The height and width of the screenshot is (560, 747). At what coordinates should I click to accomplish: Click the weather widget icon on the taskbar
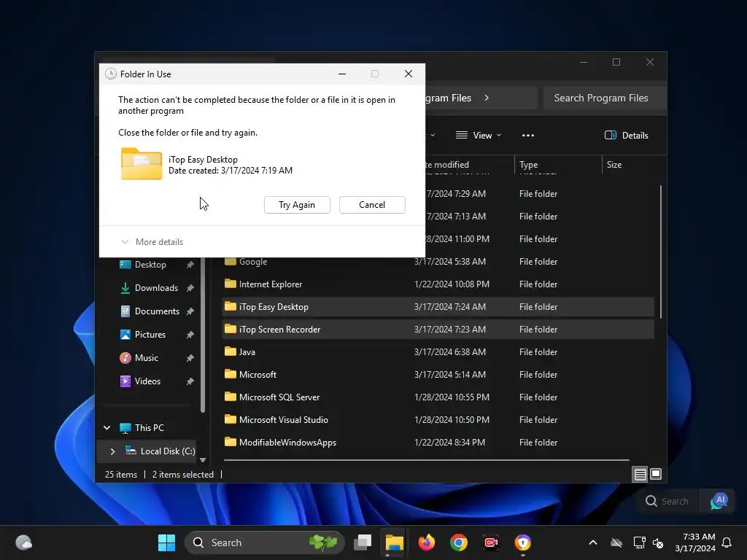[x=23, y=542]
